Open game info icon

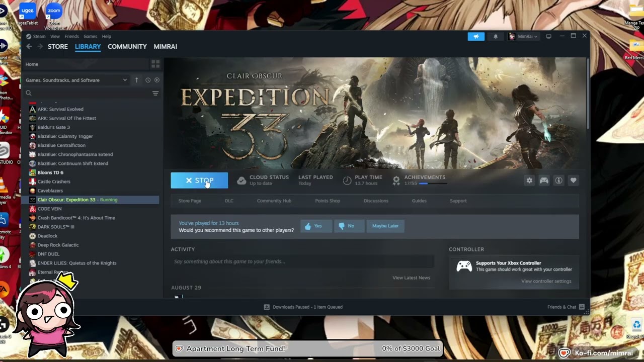558,180
